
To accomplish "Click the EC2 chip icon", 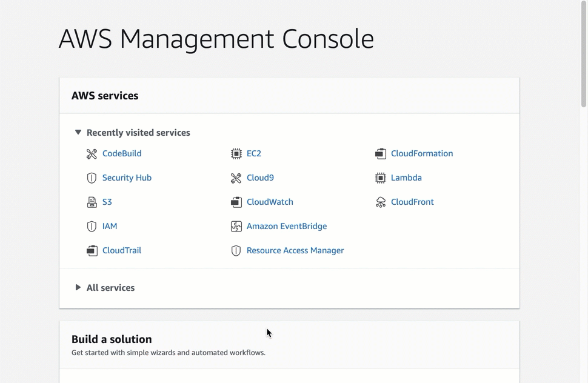I will pos(236,154).
